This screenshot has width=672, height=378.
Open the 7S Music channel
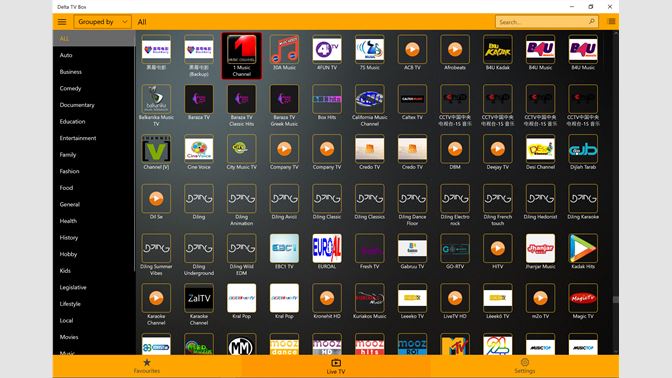tap(369, 53)
